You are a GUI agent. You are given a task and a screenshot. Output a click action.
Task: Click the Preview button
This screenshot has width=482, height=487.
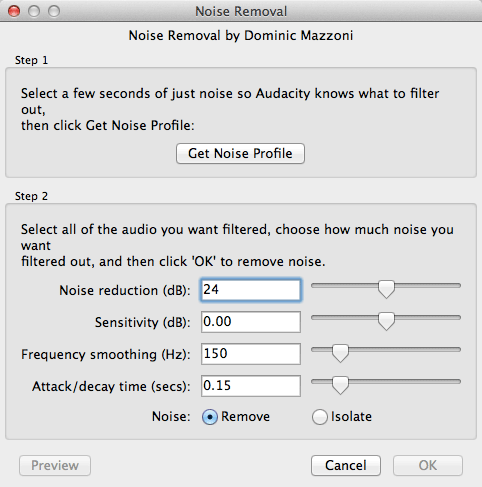tap(55, 465)
